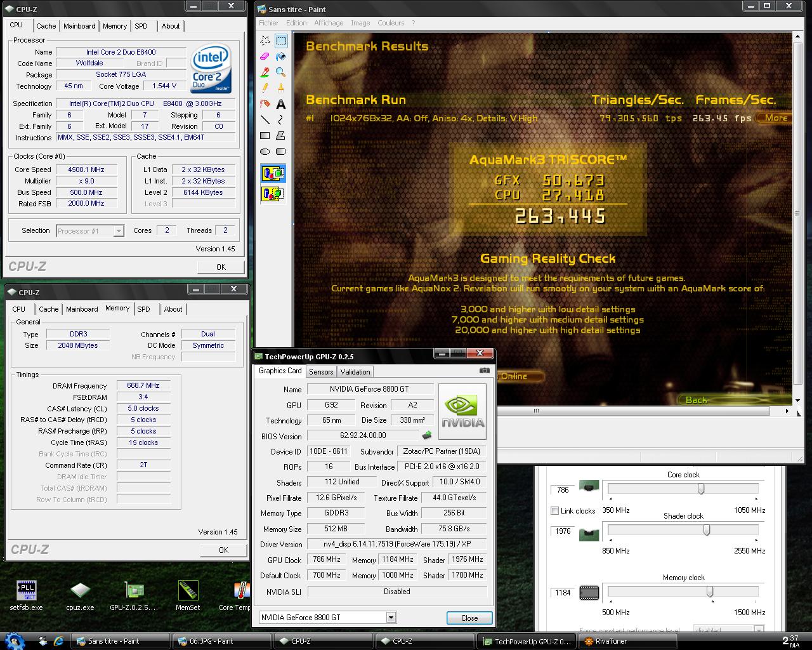Viewport: 812px width, 650px height.
Task: Adjust Core clock slider in RivaTuner
Action: [701, 489]
